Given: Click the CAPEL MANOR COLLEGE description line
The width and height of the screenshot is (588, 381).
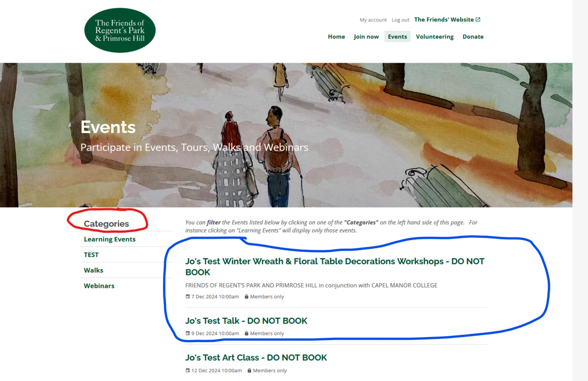Looking at the screenshot, I should [311, 286].
